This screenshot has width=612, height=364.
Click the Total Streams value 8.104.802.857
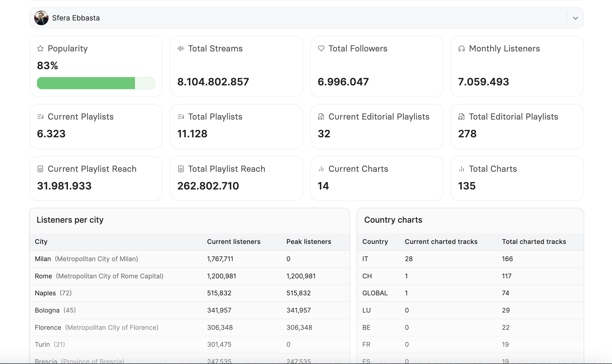click(x=213, y=82)
